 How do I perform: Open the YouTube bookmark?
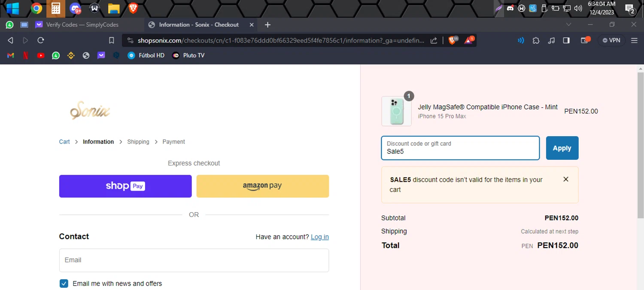(x=41, y=55)
